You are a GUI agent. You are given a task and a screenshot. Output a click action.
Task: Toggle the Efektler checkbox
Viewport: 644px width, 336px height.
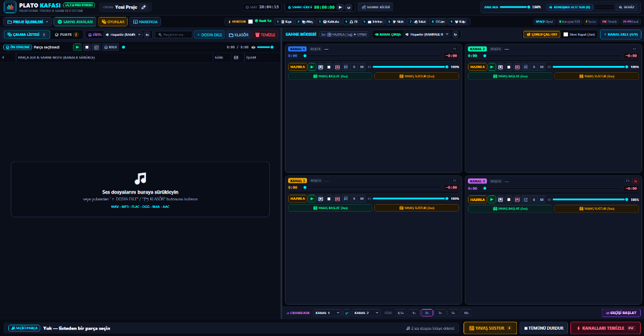tap(250, 22)
